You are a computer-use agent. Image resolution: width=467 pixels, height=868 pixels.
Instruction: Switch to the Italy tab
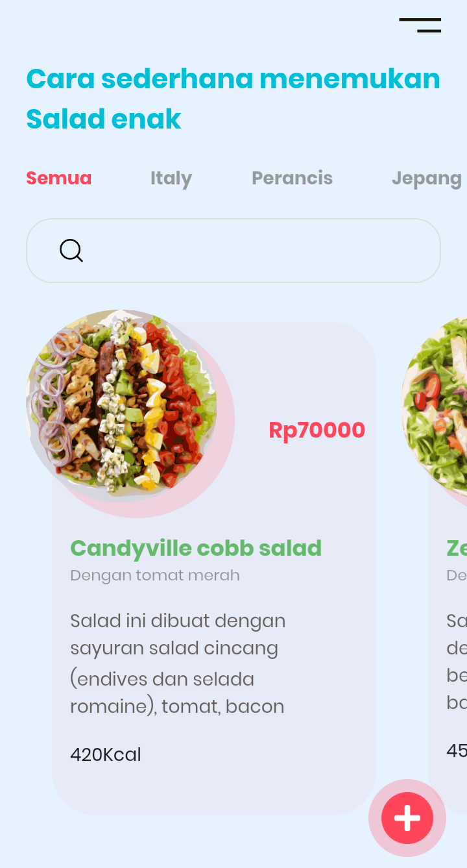pyautogui.click(x=171, y=178)
